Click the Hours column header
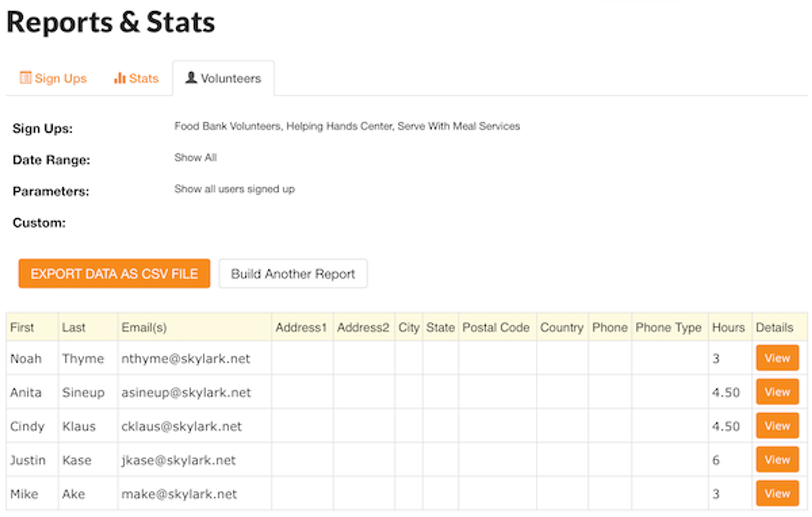 click(x=728, y=327)
